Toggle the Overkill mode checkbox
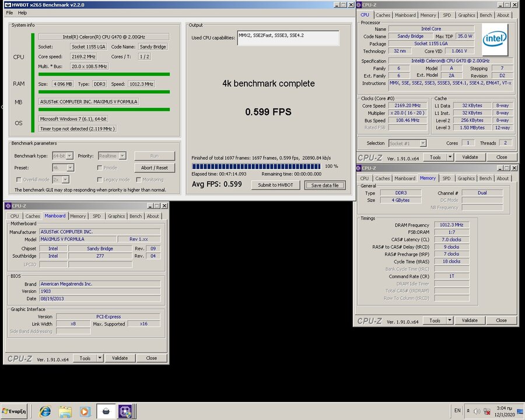Image resolution: width=525 pixels, height=420 pixels. pyautogui.click(x=19, y=180)
